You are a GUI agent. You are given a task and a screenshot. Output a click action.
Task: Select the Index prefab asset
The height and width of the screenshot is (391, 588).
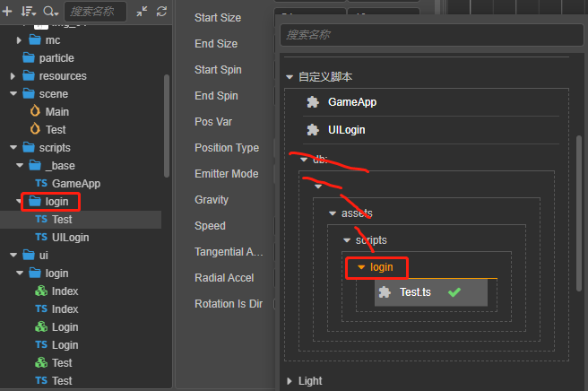tap(56, 291)
